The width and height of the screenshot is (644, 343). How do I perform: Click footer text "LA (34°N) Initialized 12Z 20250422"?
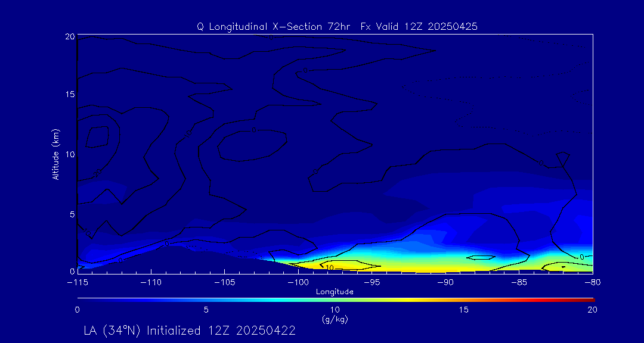tap(190, 330)
